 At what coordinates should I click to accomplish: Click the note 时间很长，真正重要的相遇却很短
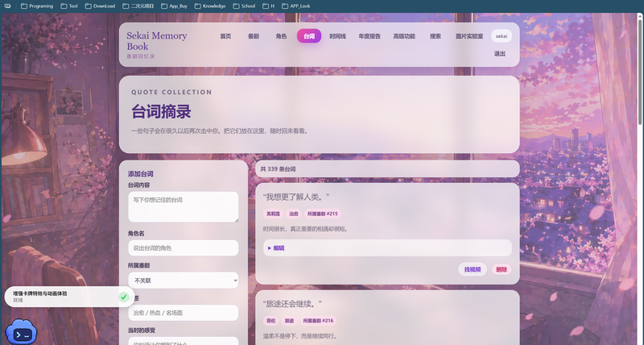pyautogui.click(x=306, y=229)
